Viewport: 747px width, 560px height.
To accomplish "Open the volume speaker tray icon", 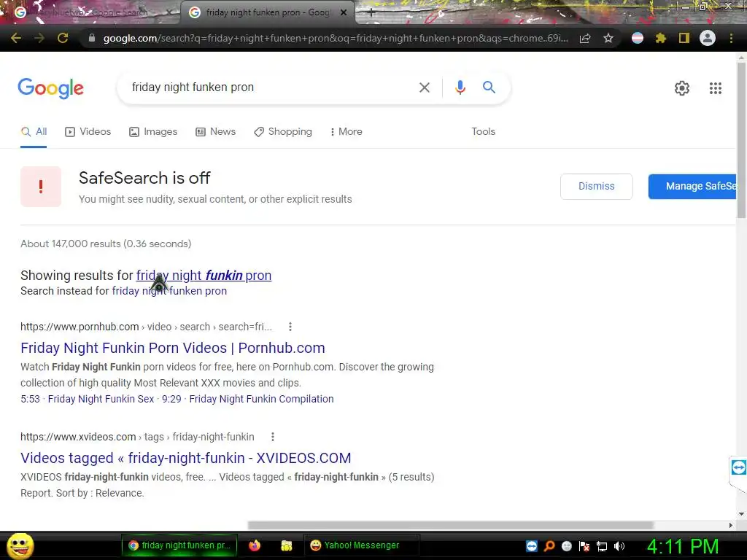I will pos(619,546).
